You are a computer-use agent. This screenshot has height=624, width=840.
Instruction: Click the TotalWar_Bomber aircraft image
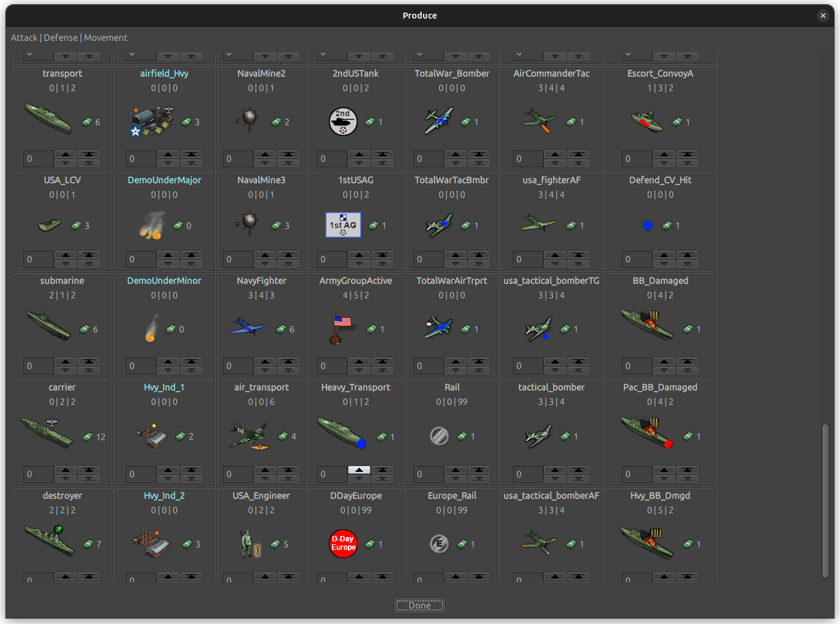[x=439, y=120]
